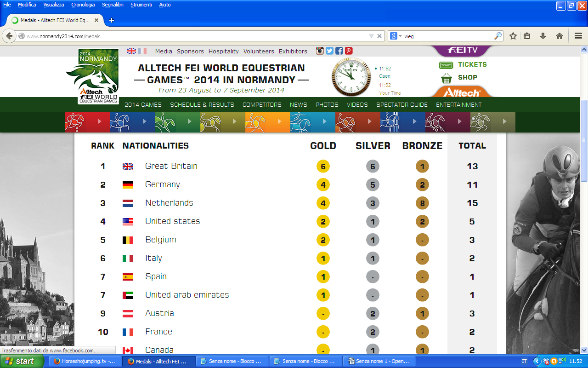Open the Twitter social icon
This screenshot has height=368, width=588.
[x=329, y=51]
